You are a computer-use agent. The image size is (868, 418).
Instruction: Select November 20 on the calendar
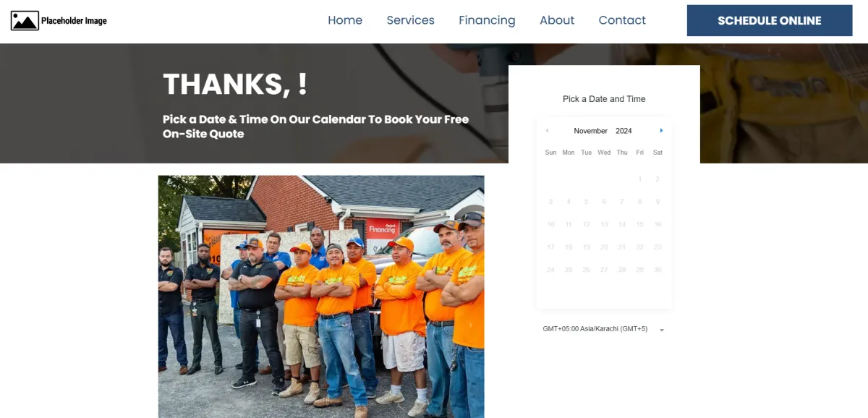[604, 247]
